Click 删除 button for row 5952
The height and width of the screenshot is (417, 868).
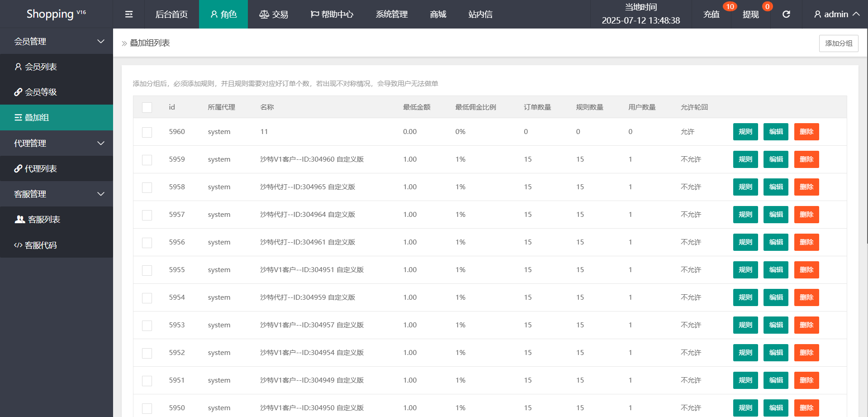[806, 353]
